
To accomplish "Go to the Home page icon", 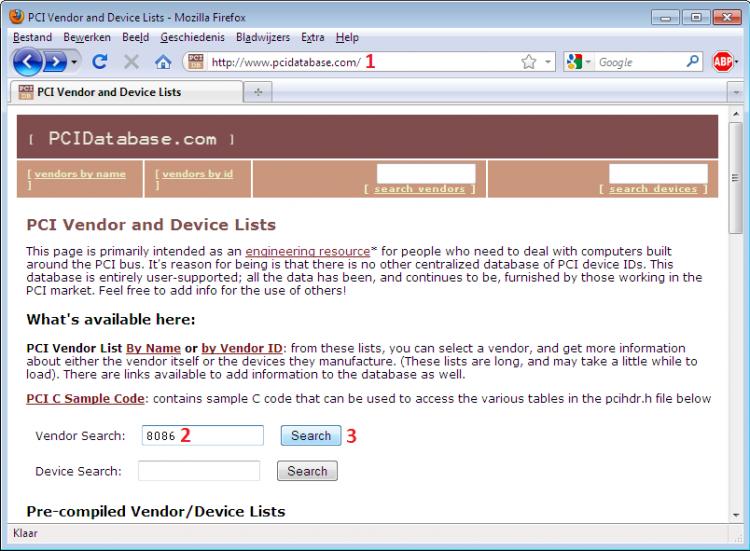I will pos(163,62).
